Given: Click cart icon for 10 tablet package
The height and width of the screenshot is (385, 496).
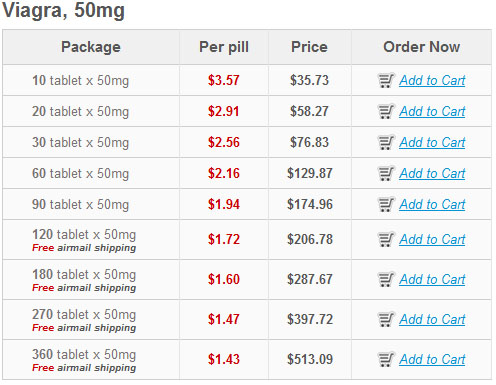Looking at the screenshot, I should tap(386, 80).
